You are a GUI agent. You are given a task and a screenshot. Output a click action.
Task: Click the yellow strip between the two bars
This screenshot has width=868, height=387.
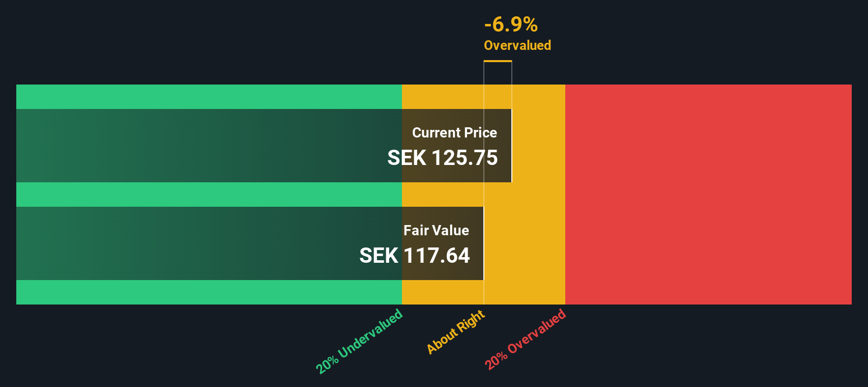tap(442, 195)
